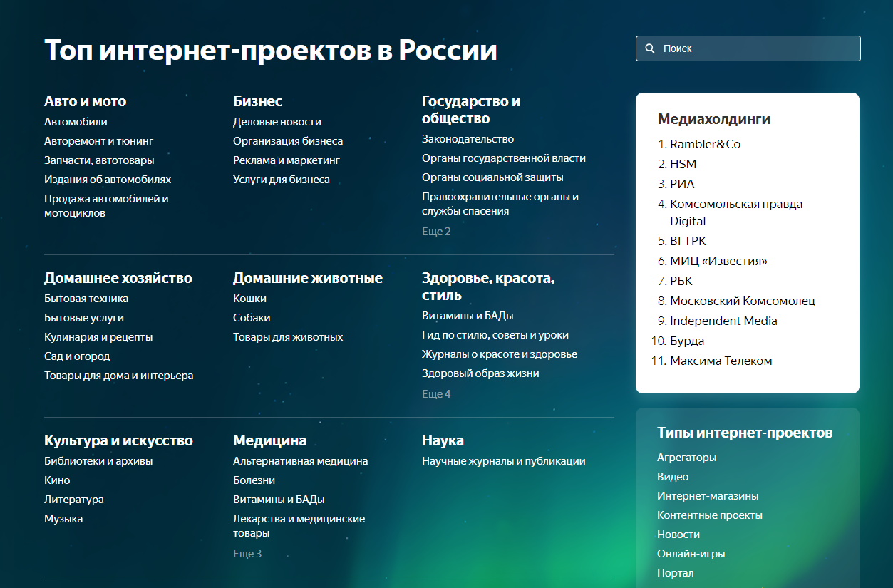Open the Здоровье, красота, стиль heading
893x588 pixels.
[488, 287]
